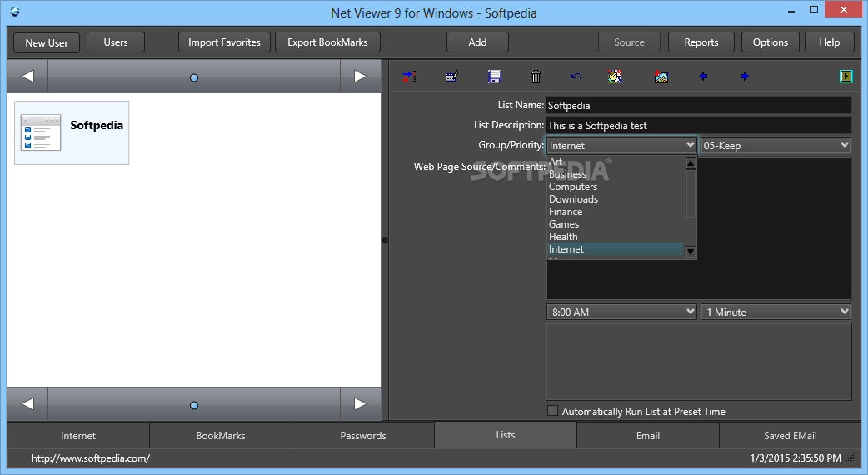
Task: Click the Help button
Action: click(x=829, y=42)
